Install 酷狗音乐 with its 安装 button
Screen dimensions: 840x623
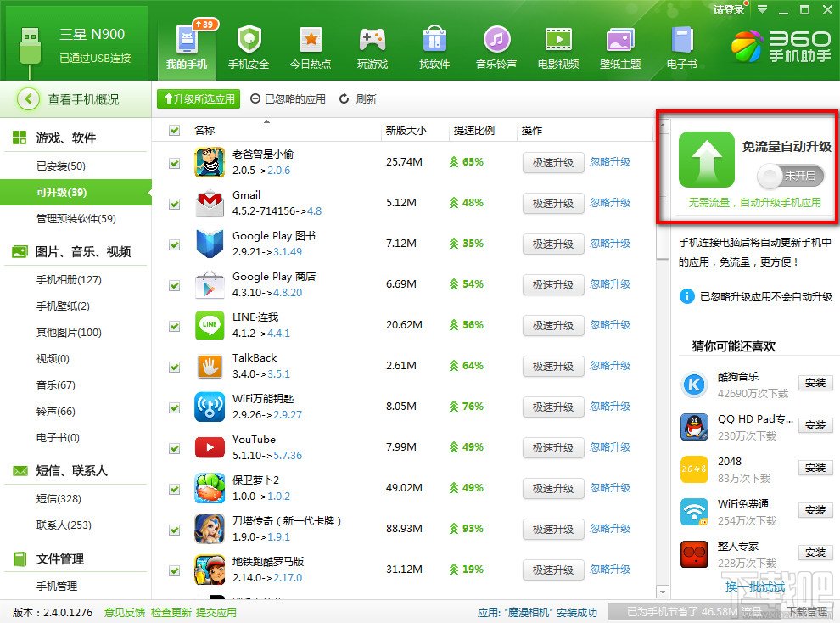click(815, 383)
